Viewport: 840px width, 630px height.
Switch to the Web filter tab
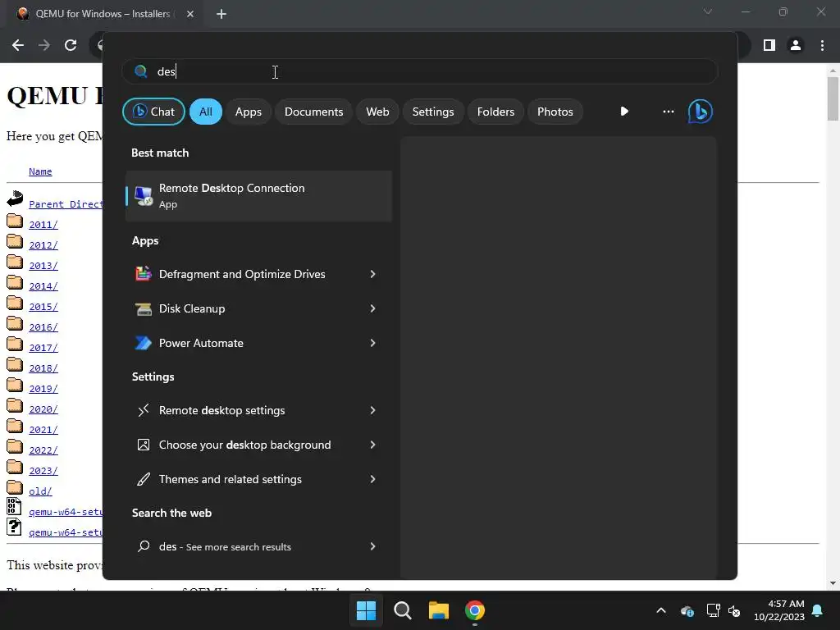click(x=377, y=112)
